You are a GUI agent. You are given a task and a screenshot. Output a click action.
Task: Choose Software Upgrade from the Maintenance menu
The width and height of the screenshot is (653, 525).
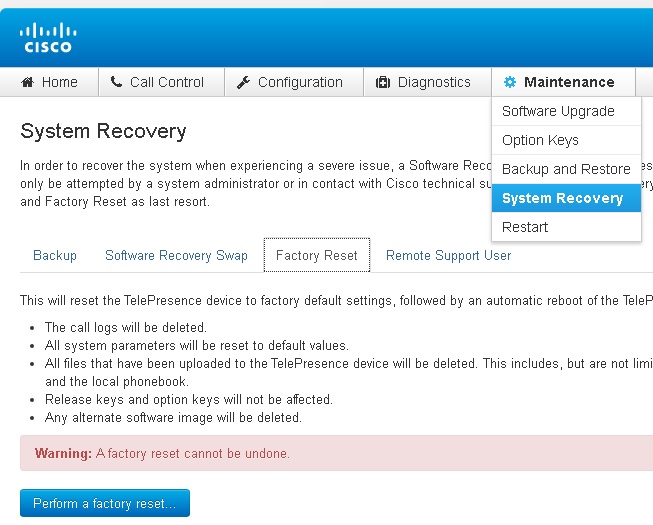(566, 111)
